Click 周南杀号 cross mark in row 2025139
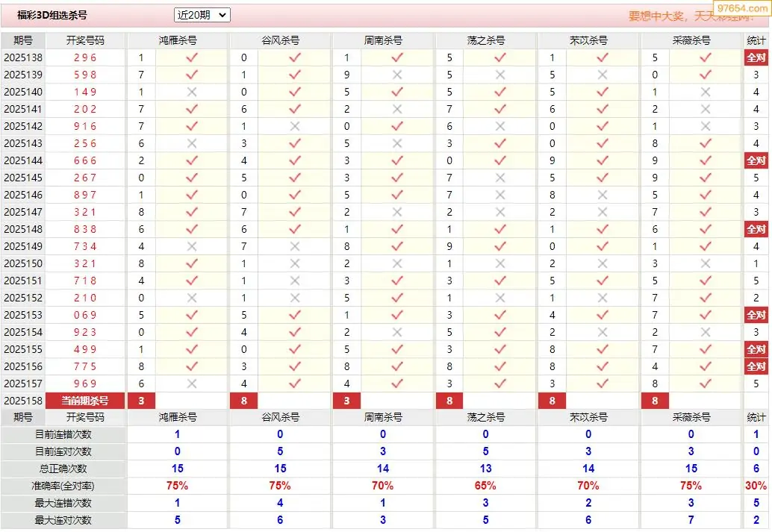772x532 pixels. pos(397,75)
